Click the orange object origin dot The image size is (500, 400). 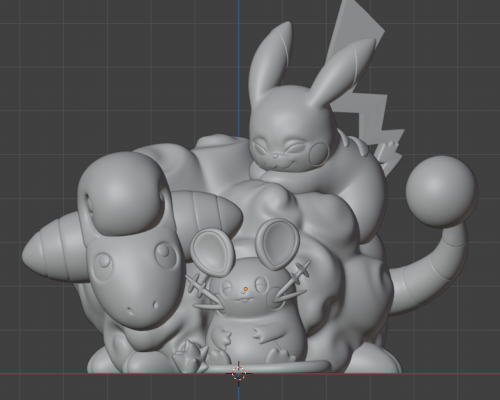click(246, 289)
